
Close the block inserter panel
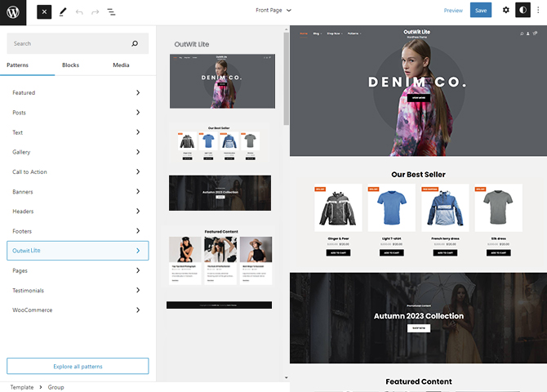pos(44,11)
